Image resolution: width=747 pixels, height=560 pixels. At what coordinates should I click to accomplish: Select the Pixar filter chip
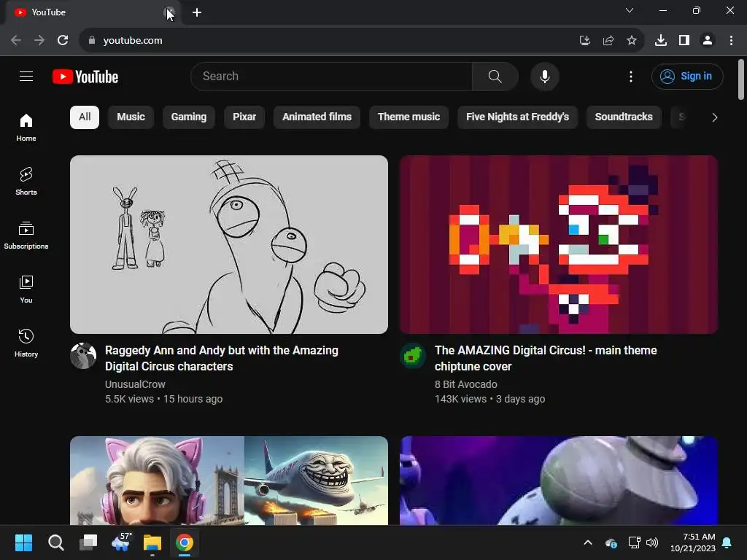tap(244, 117)
